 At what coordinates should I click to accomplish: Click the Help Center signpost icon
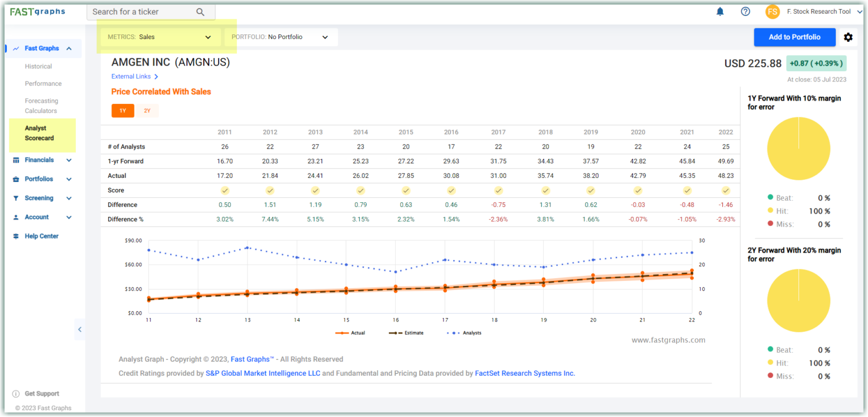16,236
